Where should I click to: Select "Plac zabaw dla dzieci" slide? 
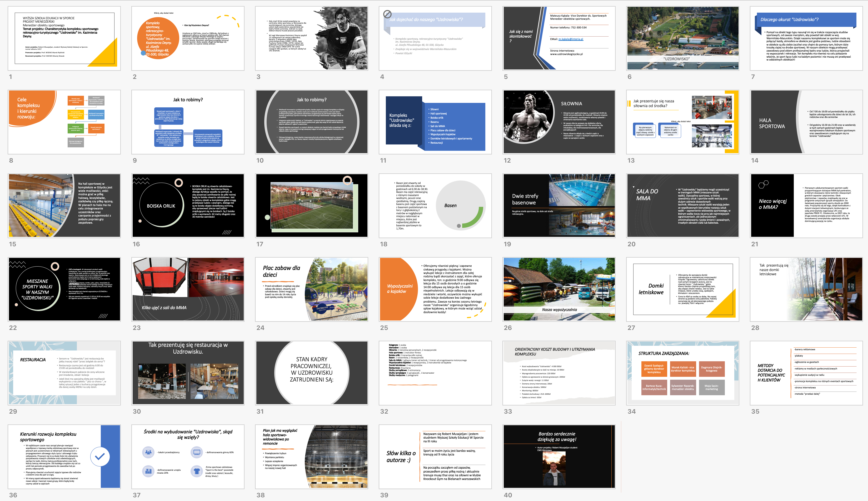click(311, 289)
